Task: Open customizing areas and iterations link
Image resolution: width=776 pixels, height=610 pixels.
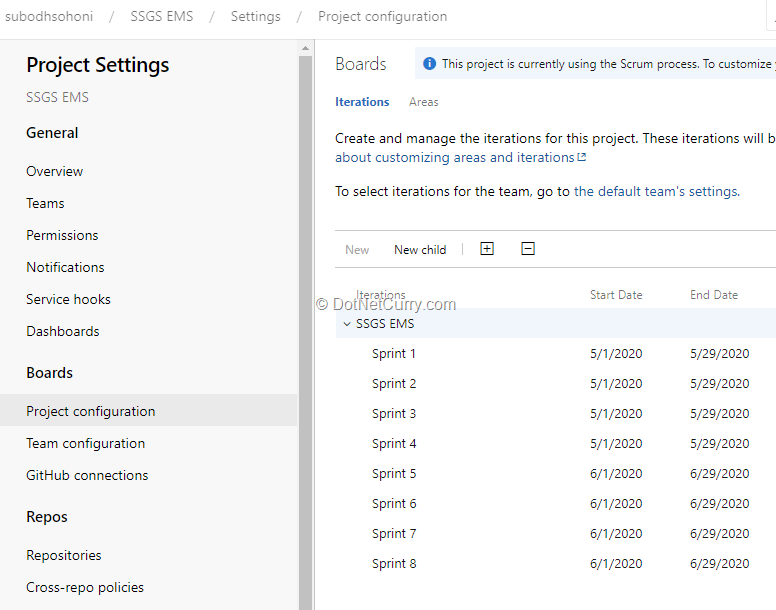Action: pyautogui.click(x=460, y=157)
